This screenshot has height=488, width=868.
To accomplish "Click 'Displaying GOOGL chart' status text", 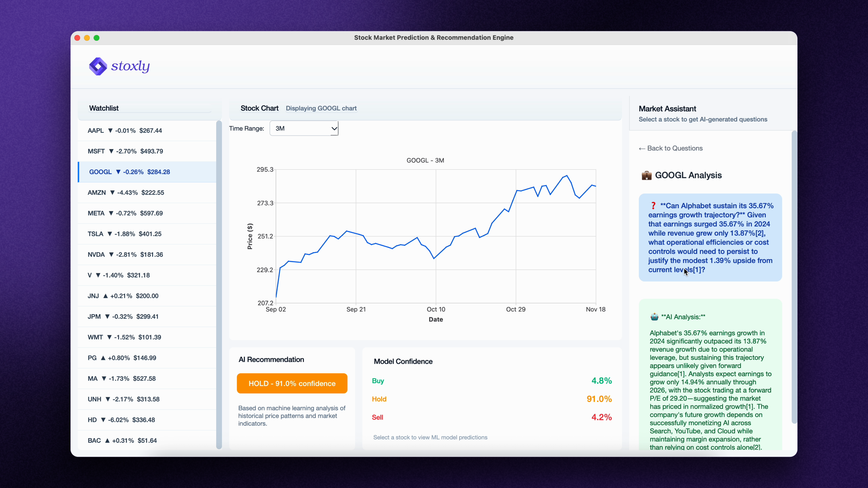I will click(x=321, y=108).
